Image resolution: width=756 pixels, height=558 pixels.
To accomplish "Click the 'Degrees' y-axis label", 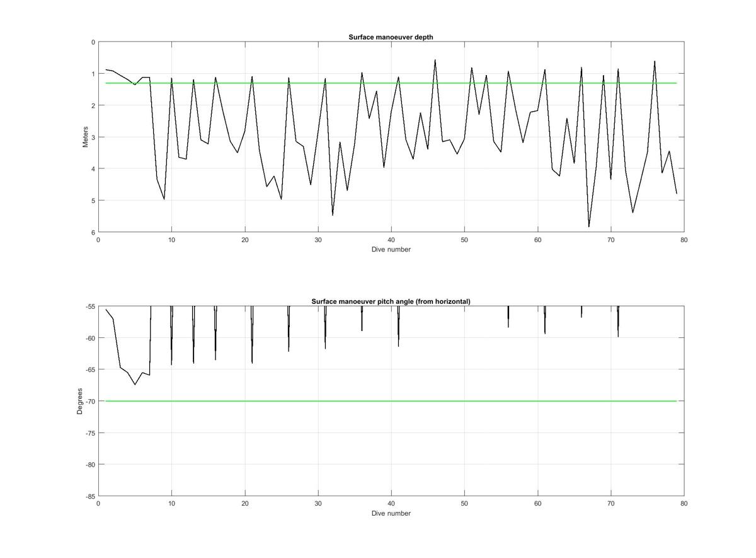I will pos(80,401).
